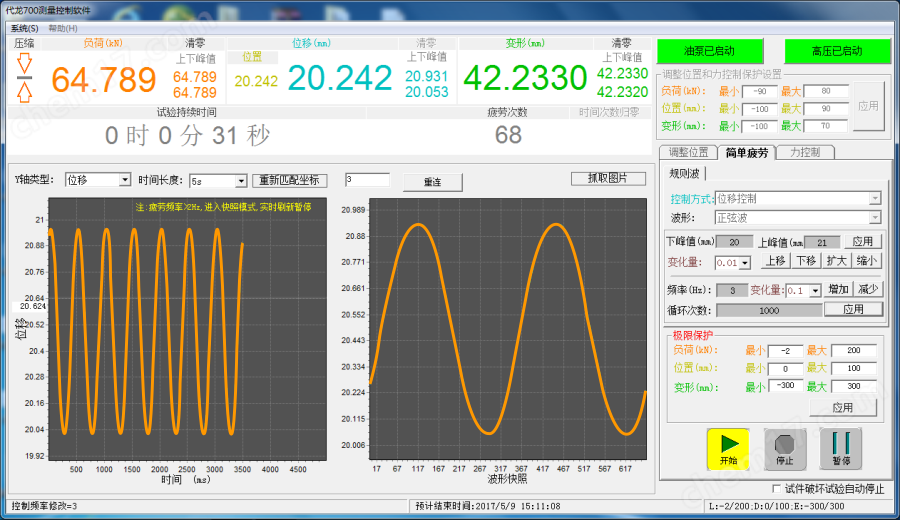Switch to the 简单疲劳 tab
Viewport: 900px width, 520px height.
[746, 153]
